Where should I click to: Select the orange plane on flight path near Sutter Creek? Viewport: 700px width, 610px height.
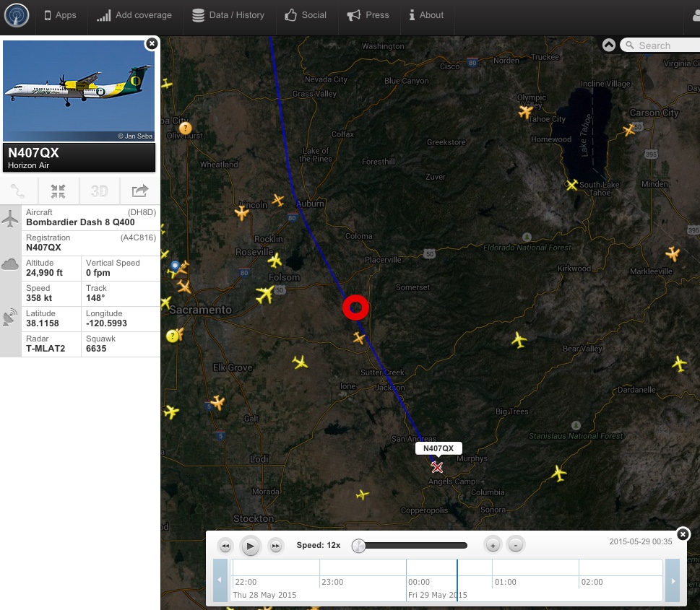359,338
